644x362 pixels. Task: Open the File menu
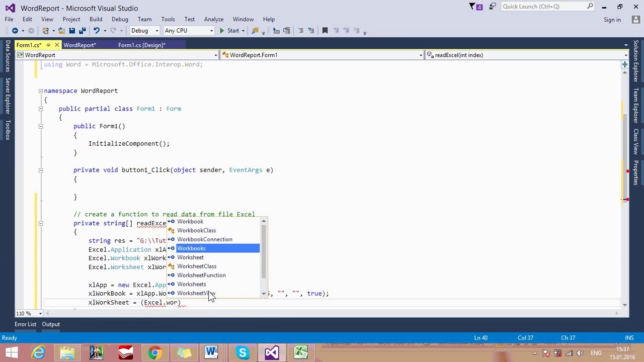(9, 19)
